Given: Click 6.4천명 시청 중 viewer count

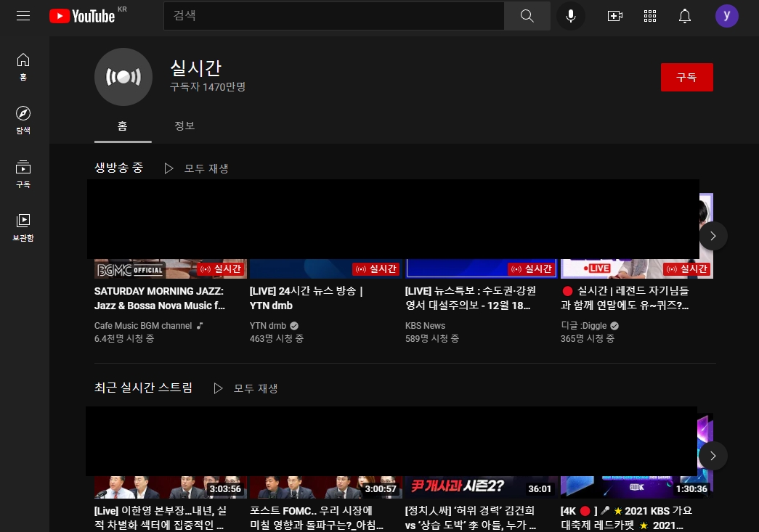Looking at the screenshot, I should tap(124, 338).
